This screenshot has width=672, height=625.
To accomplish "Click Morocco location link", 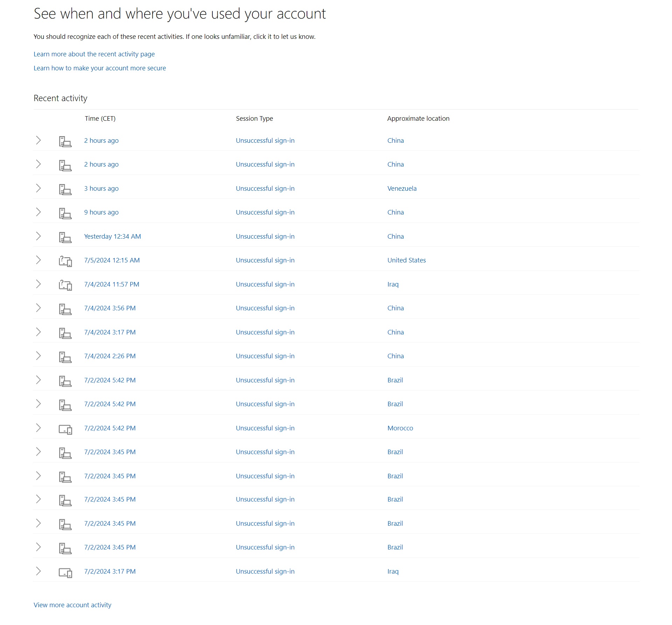I will [400, 428].
